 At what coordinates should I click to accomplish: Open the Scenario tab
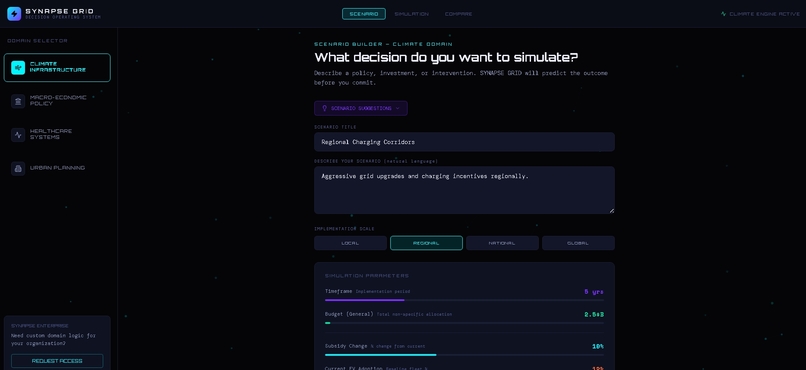(x=363, y=14)
